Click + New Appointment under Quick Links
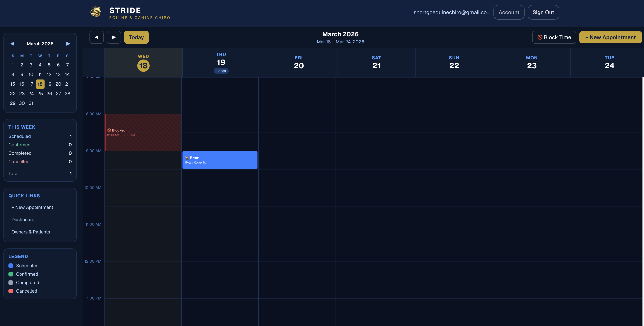 point(32,207)
